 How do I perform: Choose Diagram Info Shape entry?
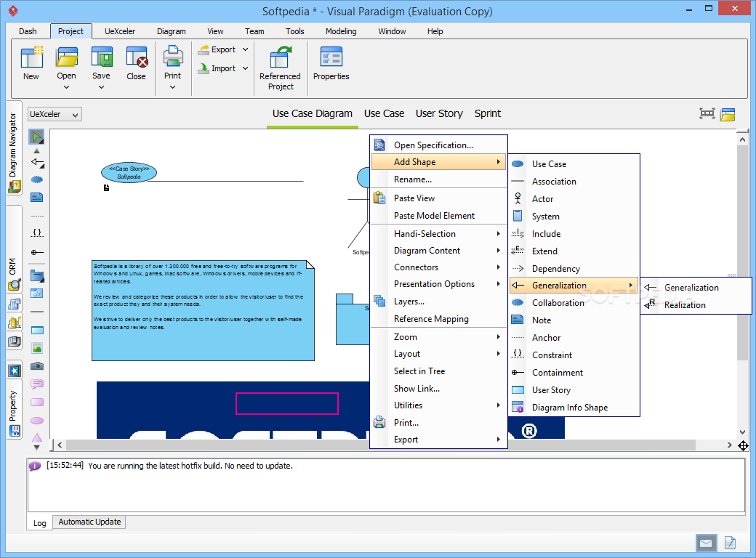pyautogui.click(x=575, y=408)
